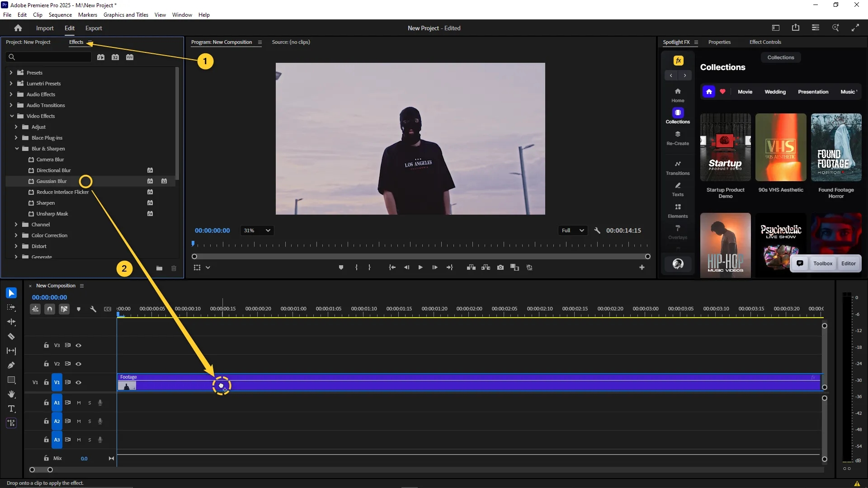Toggle A3 track targeting
868x488 pixels.
(57, 440)
